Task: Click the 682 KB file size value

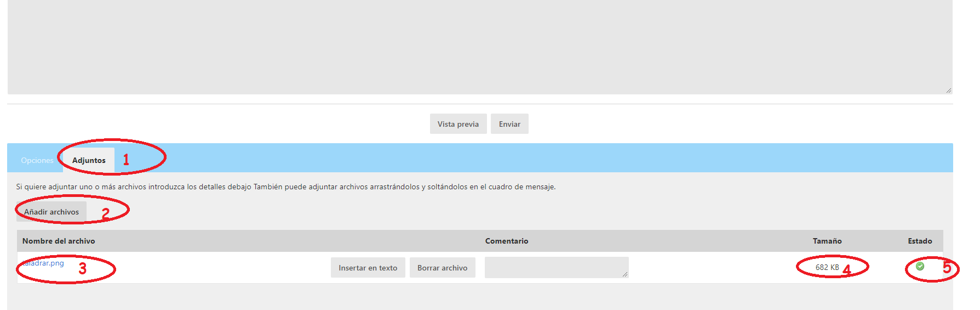Action: (827, 267)
